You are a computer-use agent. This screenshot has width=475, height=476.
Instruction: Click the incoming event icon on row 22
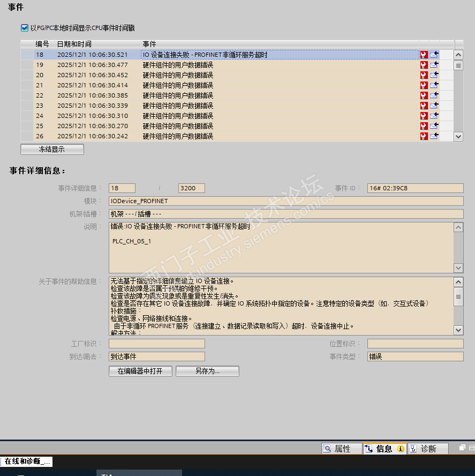pos(434,95)
